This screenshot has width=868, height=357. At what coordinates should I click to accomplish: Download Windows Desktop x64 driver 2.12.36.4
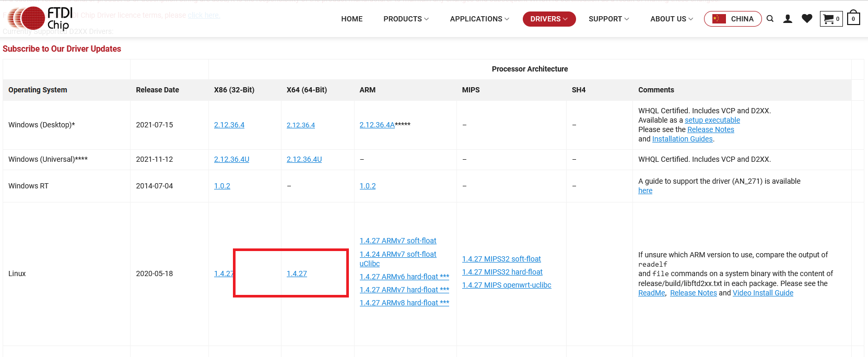point(301,125)
